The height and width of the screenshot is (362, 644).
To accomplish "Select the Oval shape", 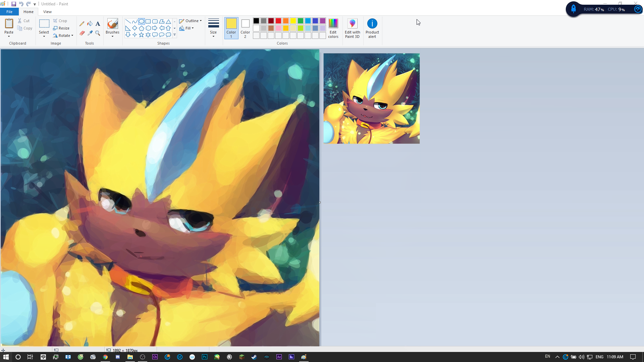I will tap(141, 21).
